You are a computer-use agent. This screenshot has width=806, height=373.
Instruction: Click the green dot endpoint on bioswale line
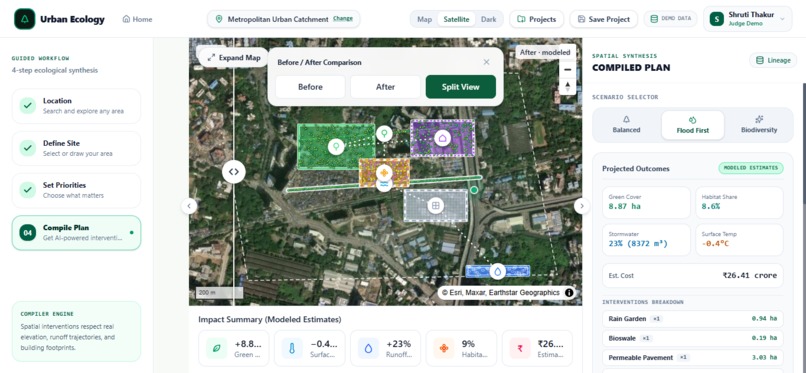[x=474, y=190]
